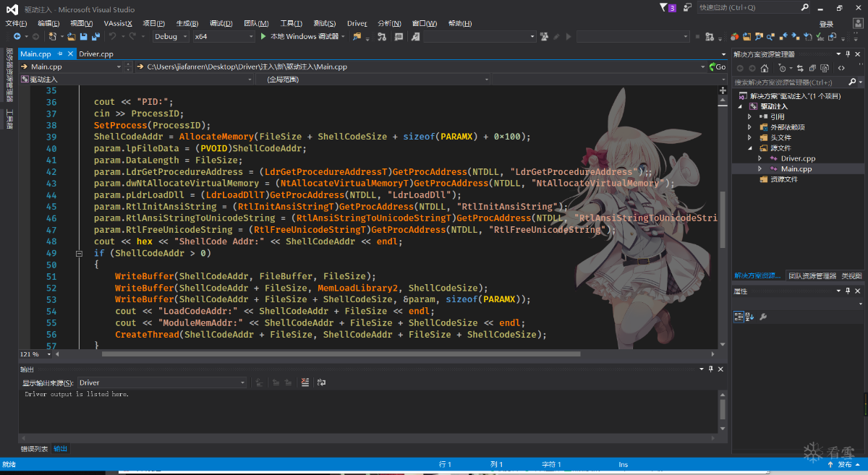
Task: Expand the 外部依赖项 node
Action: (750, 127)
